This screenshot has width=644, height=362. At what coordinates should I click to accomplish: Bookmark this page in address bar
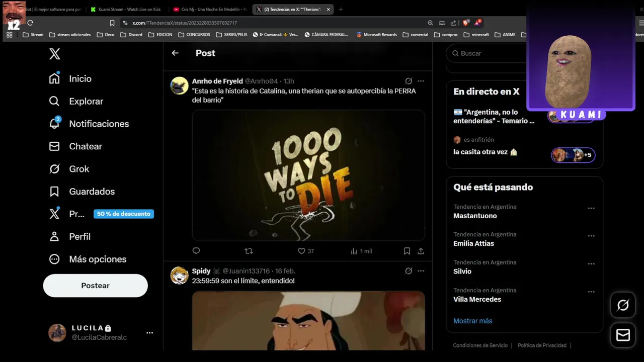[x=112, y=23]
